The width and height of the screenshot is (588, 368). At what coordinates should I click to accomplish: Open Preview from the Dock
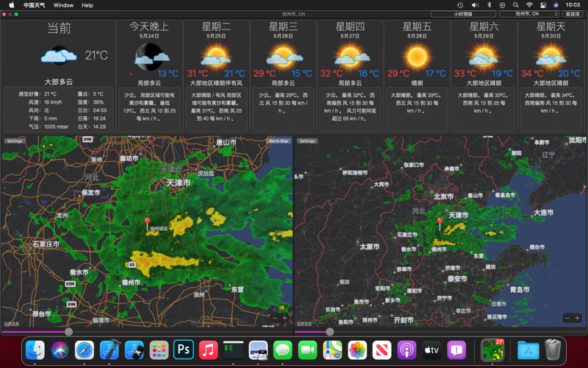click(x=258, y=350)
